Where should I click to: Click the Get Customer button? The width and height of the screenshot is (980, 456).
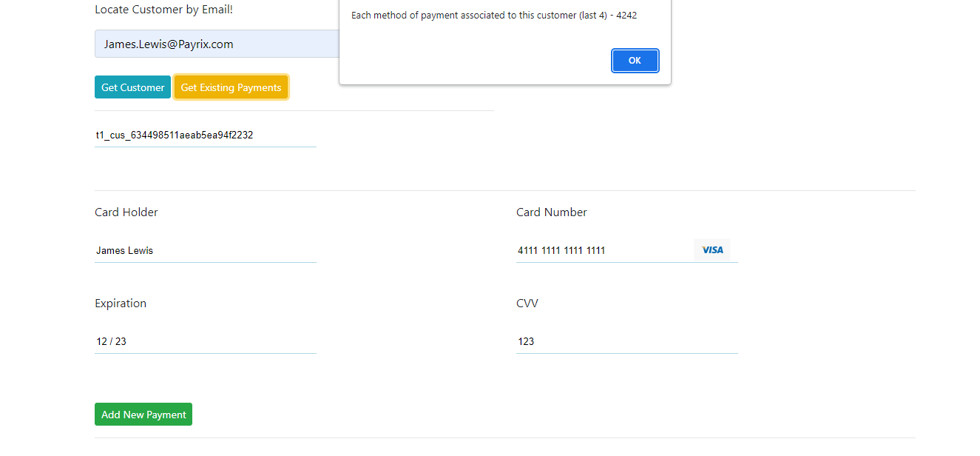(132, 87)
